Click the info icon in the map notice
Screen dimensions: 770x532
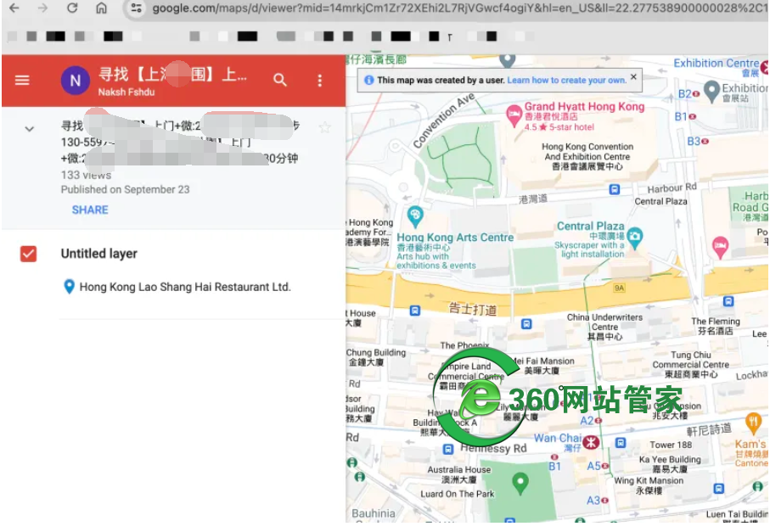pos(368,81)
